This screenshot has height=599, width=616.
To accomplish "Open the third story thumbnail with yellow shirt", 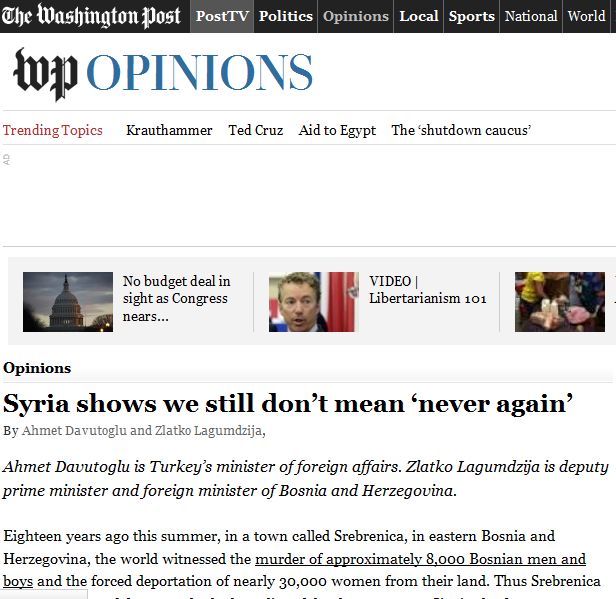I will (560, 302).
